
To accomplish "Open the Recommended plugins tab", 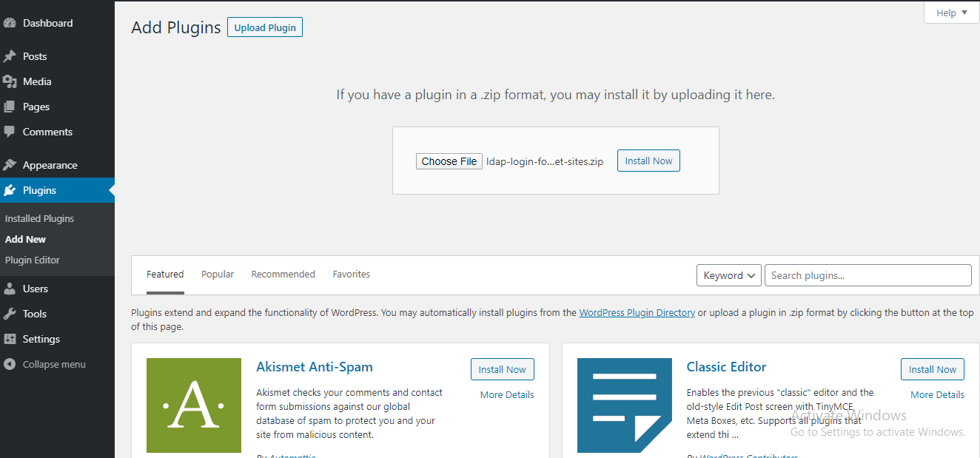I will point(283,274).
